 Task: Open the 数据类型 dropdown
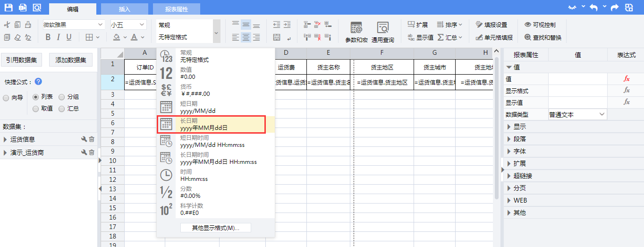point(577,114)
